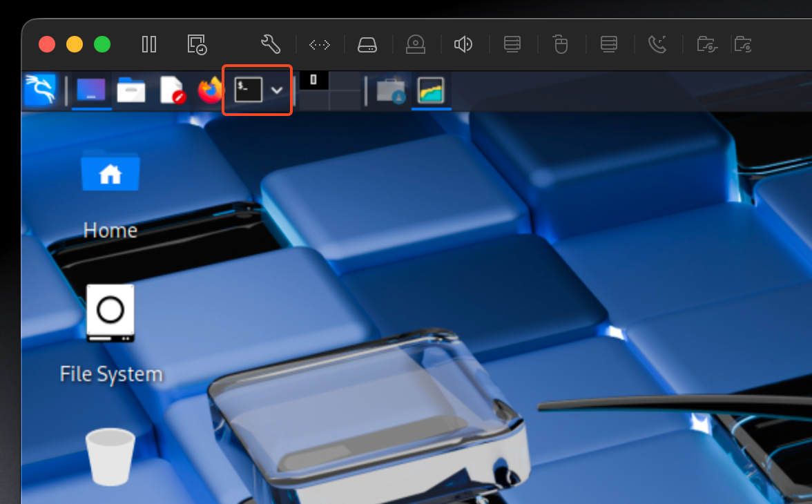Click the mouse icon in UTM toolbar
Screen dimensions: 812x504
pyautogui.click(x=561, y=45)
